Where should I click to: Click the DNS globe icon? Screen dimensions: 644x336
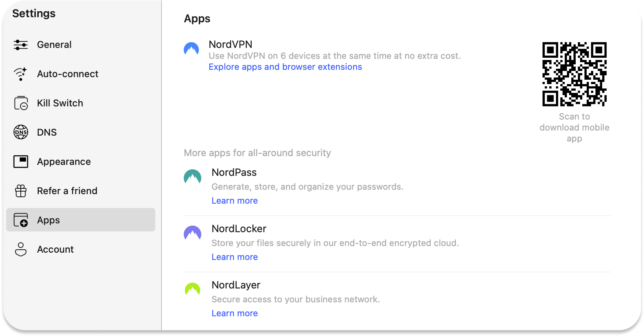click(x=21, y=132)
